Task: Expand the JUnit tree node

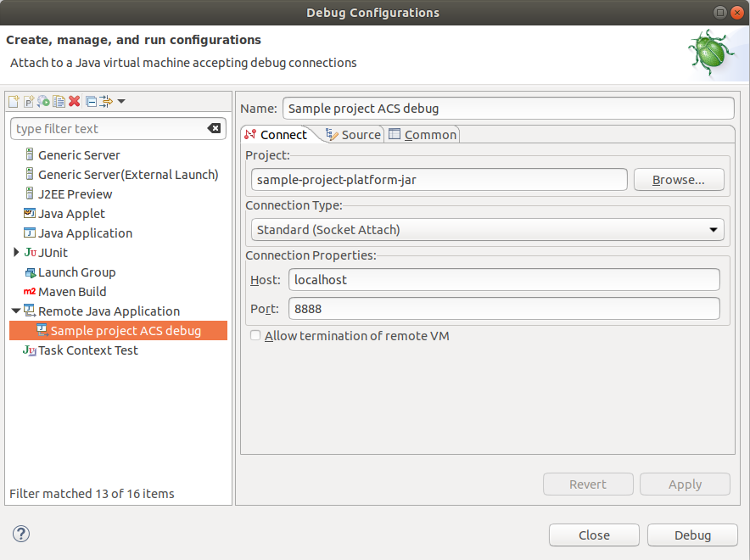Action: (16, 252)
